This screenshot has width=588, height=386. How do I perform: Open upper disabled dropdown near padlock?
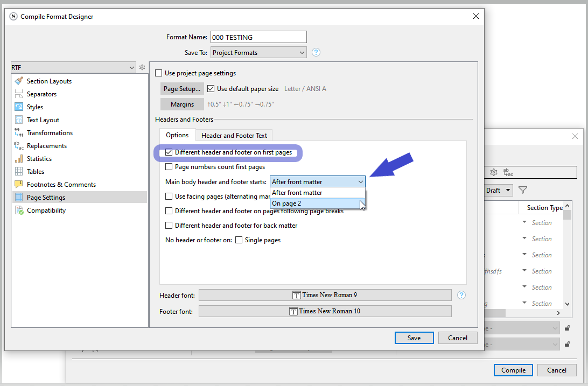click(x=522, y=328)
